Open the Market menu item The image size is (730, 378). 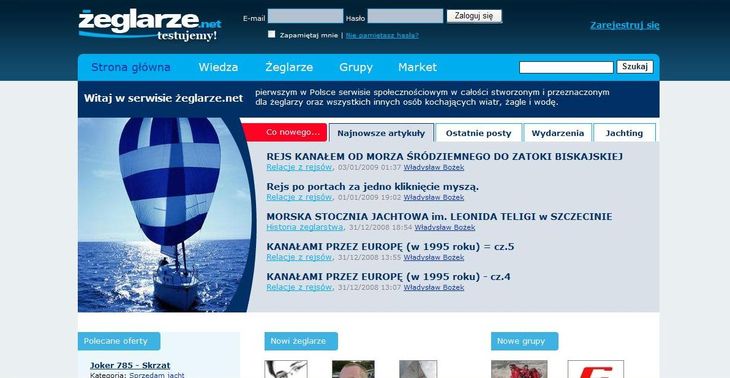[417, 67]
